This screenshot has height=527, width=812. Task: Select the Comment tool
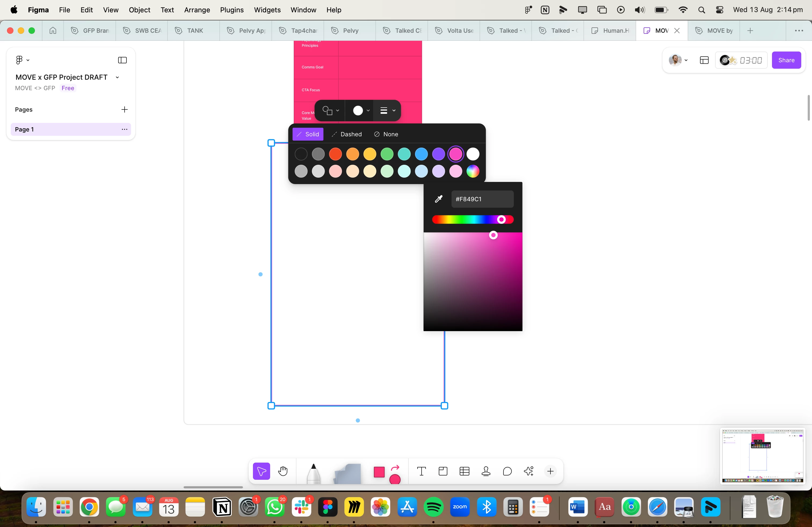[507, 471]
